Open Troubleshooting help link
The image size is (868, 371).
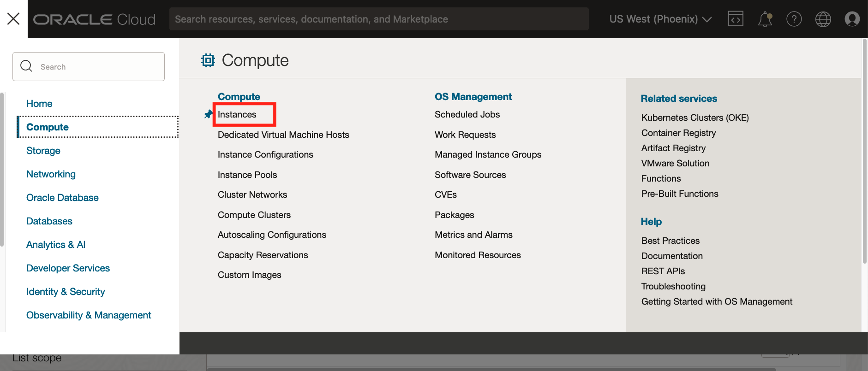tap(673, 286)
